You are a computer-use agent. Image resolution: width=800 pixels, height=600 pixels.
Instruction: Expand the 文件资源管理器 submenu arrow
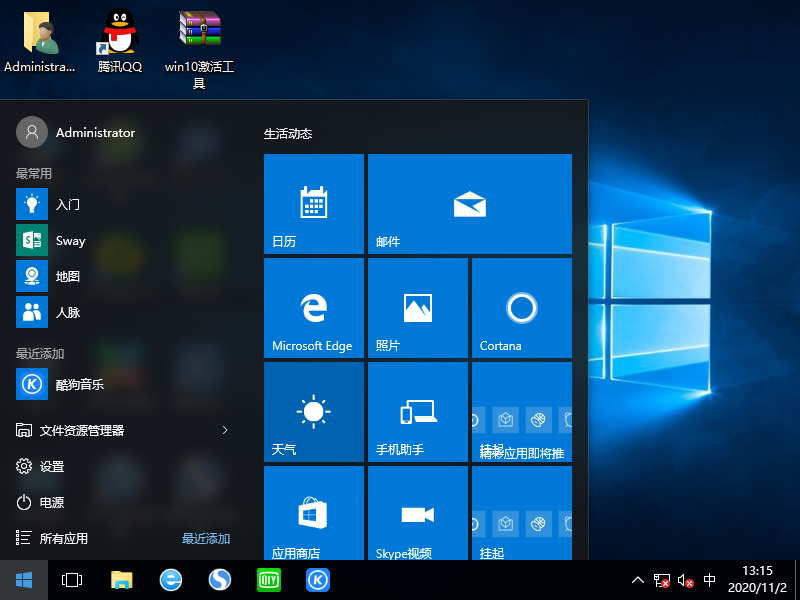tap(225, 430)
